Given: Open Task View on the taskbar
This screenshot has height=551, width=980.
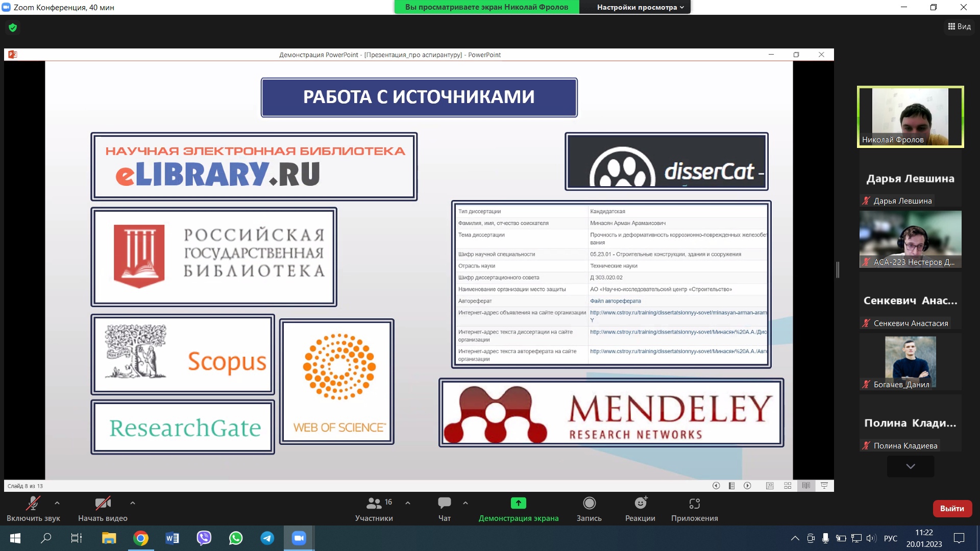Looking at the screenshot, I should 77,538.
